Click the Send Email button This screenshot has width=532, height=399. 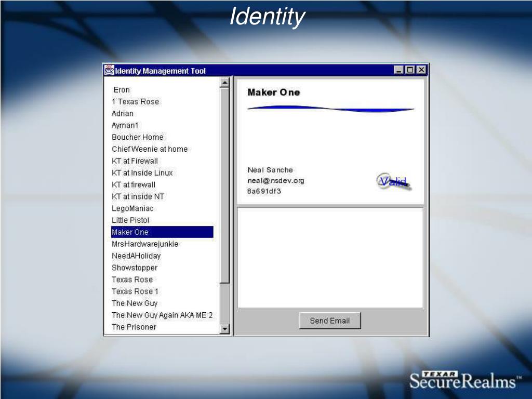tap(330, 321)
